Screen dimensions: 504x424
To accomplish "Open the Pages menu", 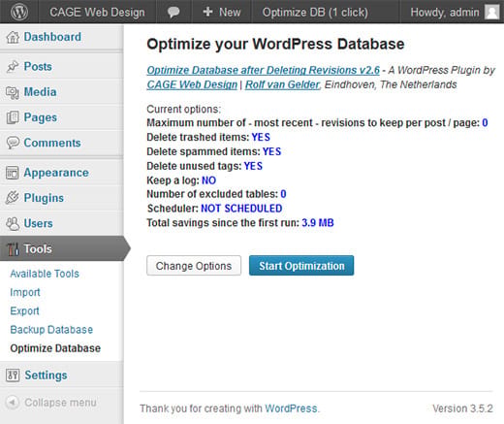I will [41, 117].
